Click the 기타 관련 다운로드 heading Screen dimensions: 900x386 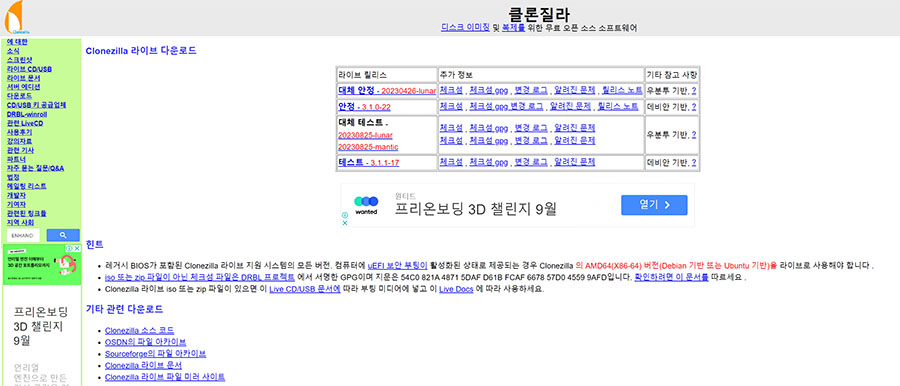[125, 309]
